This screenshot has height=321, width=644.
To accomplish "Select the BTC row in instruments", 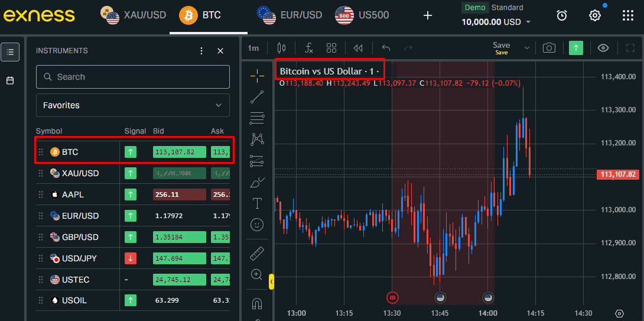I will click(133, 152).
